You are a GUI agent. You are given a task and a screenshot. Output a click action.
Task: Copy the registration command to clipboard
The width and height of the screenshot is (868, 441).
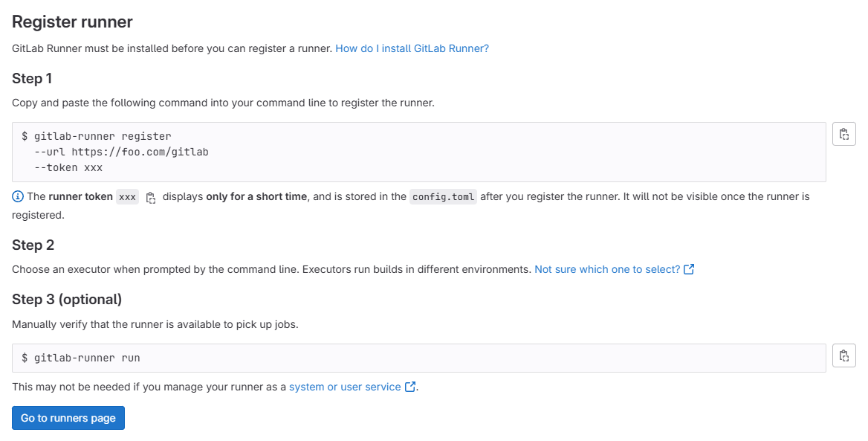coord(843,133)
